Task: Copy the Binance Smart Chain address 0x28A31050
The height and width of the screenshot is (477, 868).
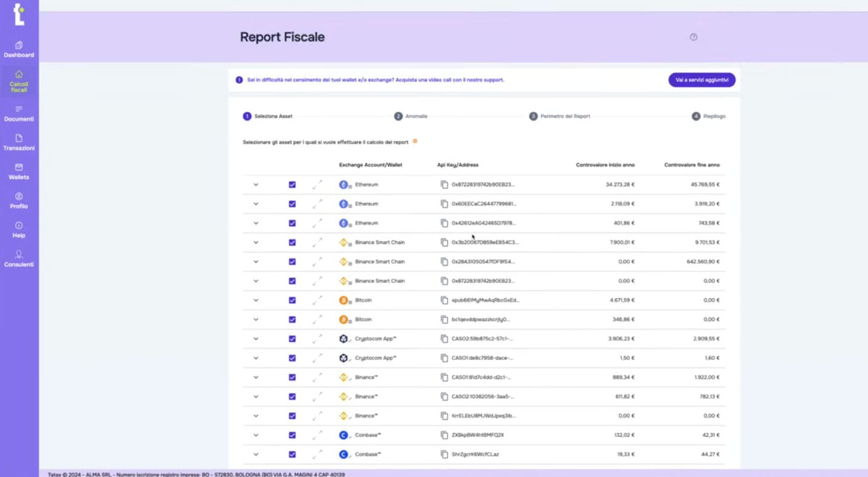Action: coord(444,261)
